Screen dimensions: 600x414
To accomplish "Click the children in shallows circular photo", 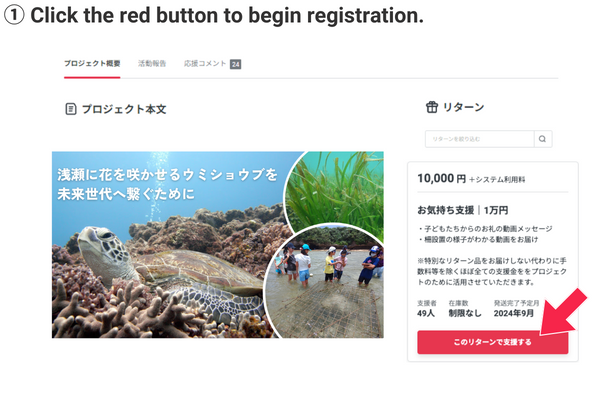I will [325, 281].
